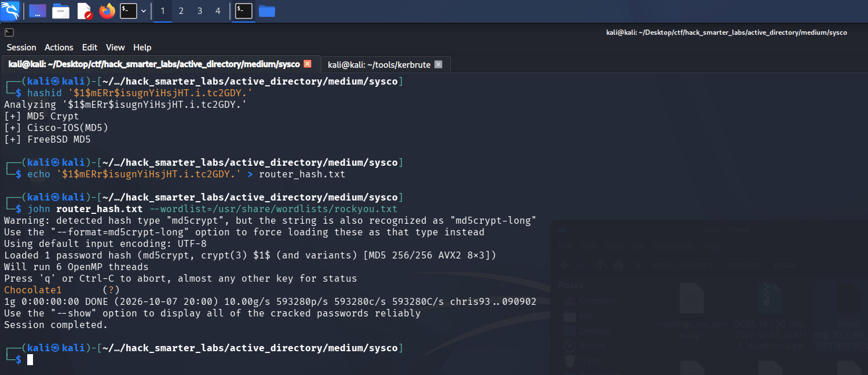Viewport: 868px width, 375px height.
Task: Click 'Will run 6 OpenMP threads' line
Action: 76,267
